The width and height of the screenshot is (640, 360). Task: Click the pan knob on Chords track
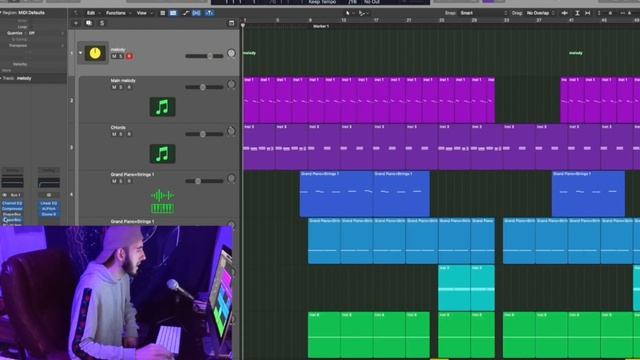coord(231,131)
